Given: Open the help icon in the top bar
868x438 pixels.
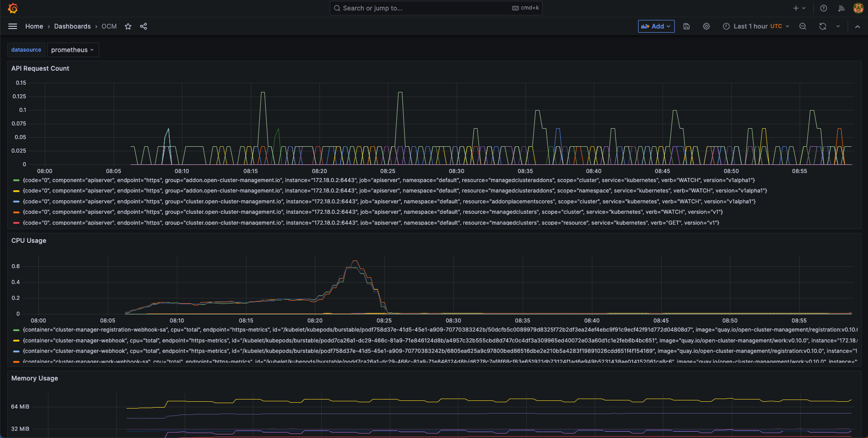Looking at the screenshot, I should 823,8.
